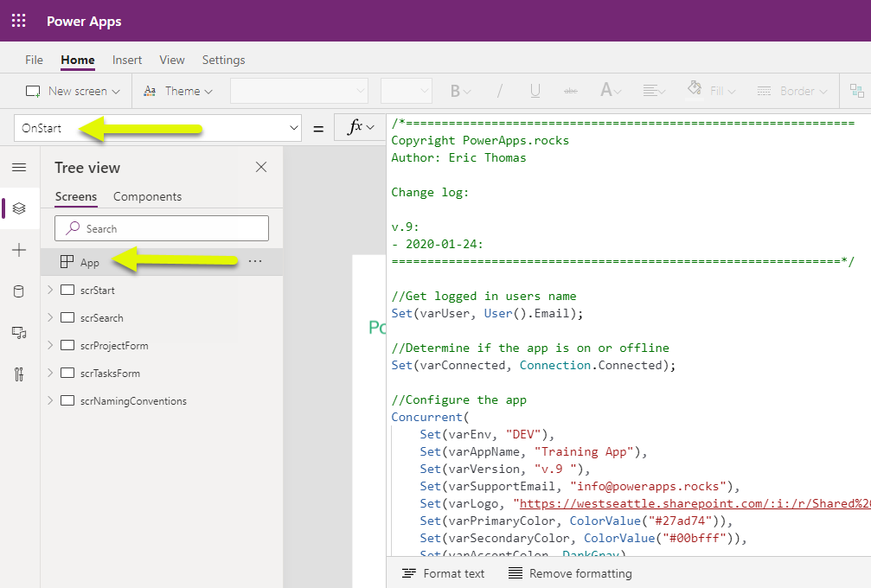Click the "Training App" string in formula
This screenshot has height=588, width=871.
coord(584,452)
